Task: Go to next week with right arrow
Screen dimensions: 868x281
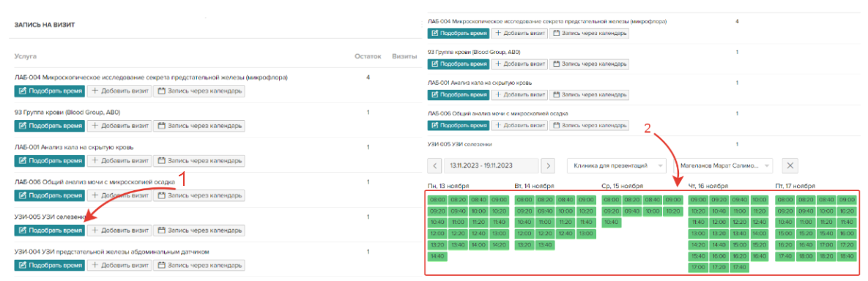Action: click(x=547, y=165)
